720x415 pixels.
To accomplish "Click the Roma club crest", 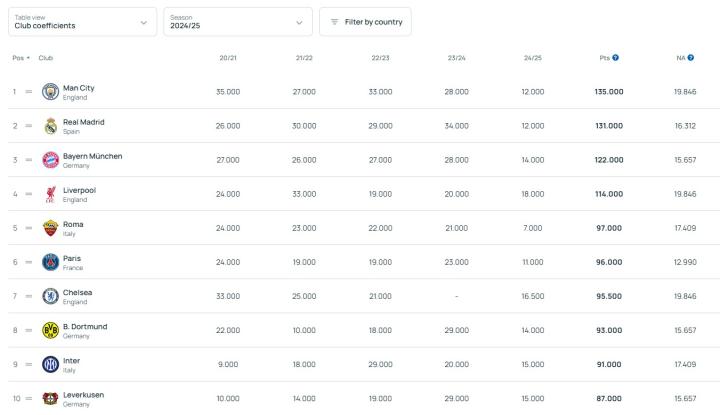I will 51,228.
